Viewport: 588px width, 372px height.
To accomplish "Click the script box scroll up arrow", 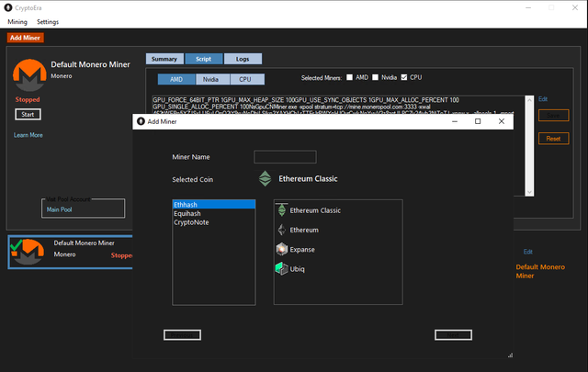I will [x=529, y=100].
